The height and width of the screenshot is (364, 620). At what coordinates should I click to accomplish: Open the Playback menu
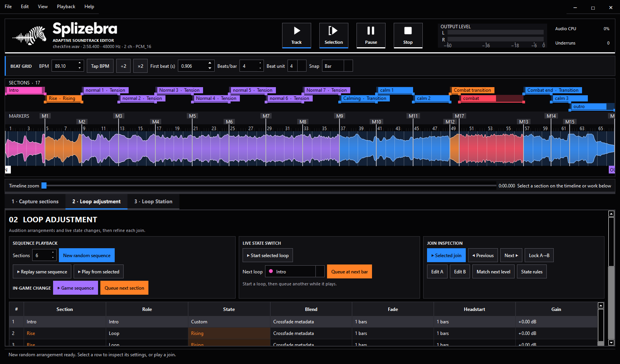[66, 7]
